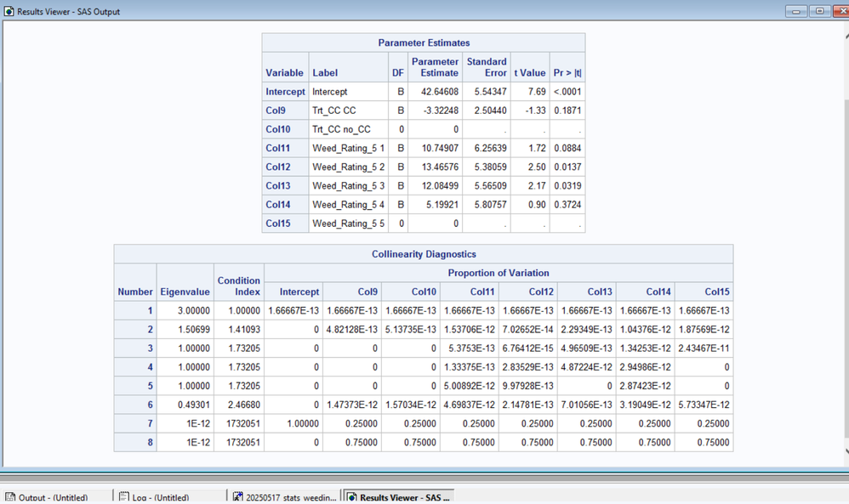Image resolution: width=849 pixels, height=504 pixels.
Task: Select the Pr > |t| column header
Action: point(567,73)
